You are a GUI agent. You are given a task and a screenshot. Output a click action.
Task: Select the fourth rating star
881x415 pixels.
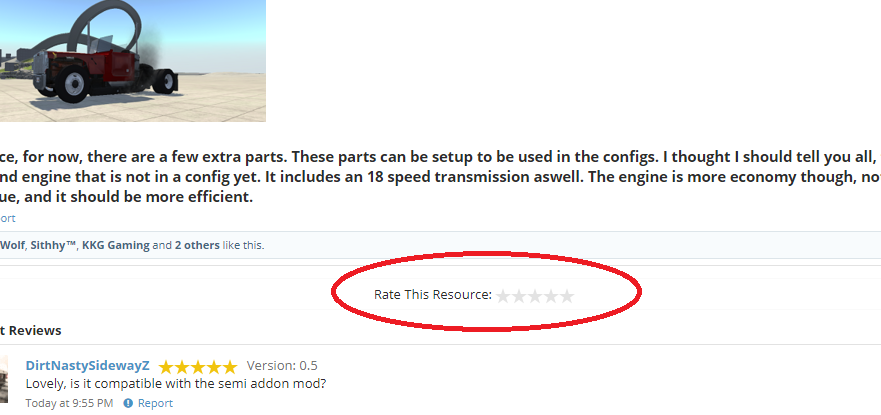click(x=551, y=296)
